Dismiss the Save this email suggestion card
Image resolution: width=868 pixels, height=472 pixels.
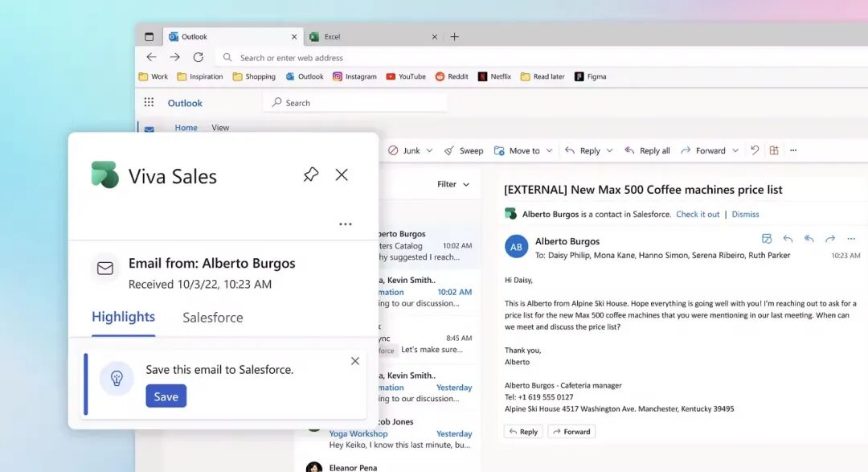[355, 361]
